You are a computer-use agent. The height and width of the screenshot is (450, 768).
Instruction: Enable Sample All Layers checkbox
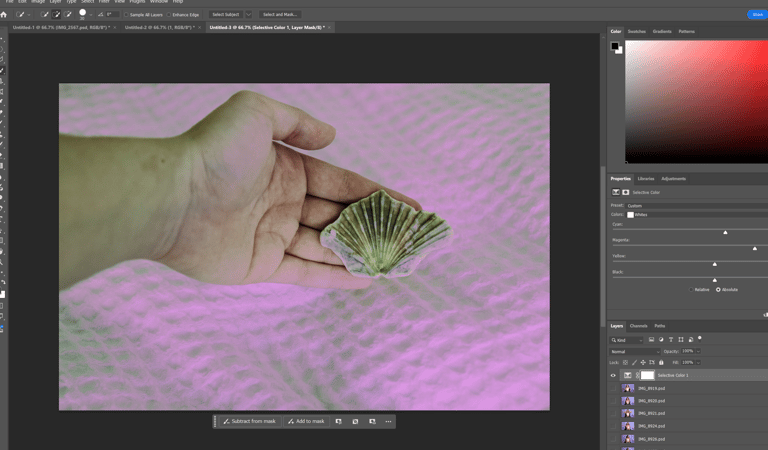pos(127,15)
